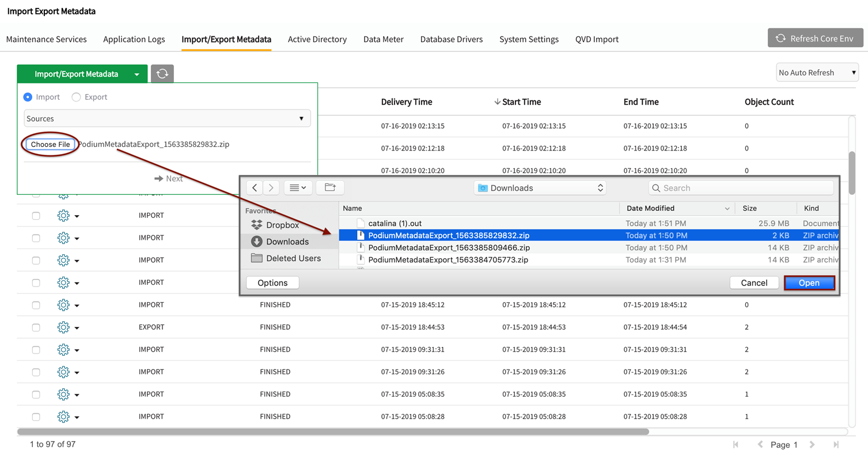Viewport: 868px width, 463px height.
Task: Click the forward arrow in file dialog
Action: tap(271, 188)
